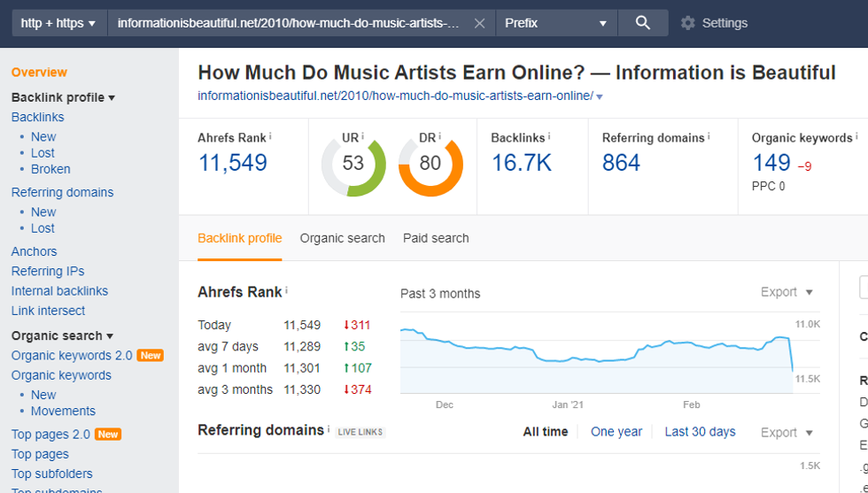Open the informationisbeautiful.net page URL link
868x493 pixels.
pyautogui.click(x=395, y=96)
